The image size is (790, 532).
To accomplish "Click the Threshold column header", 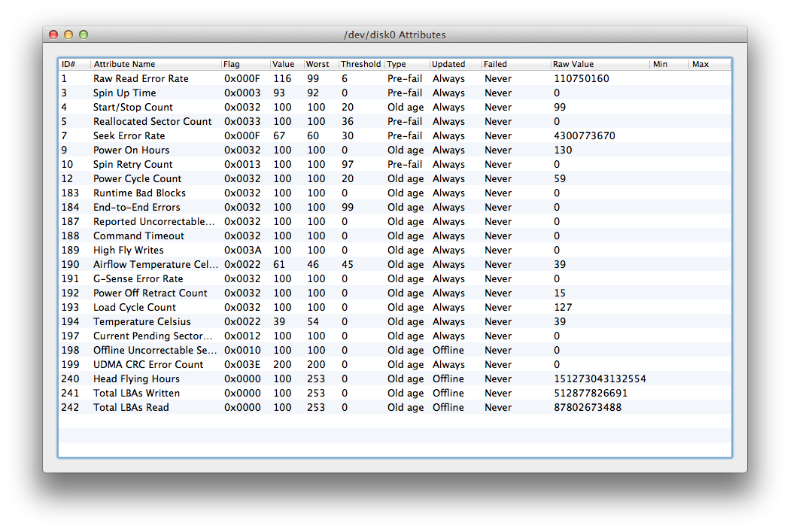I will [362, 64].
